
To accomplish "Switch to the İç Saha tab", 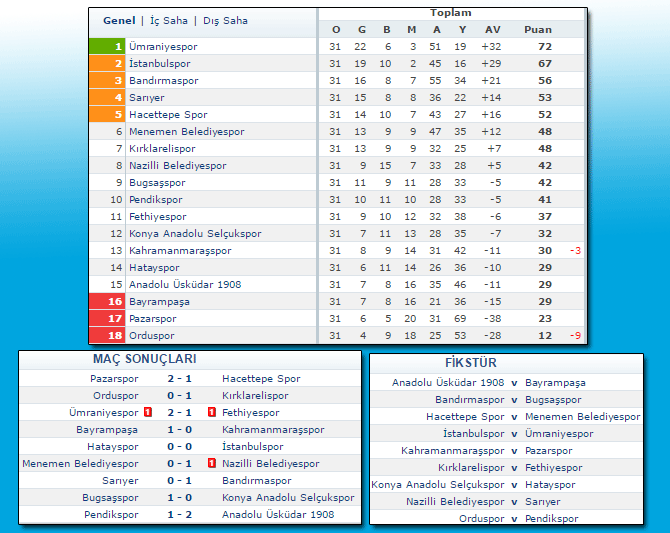I will pyautogui.click(x=167, y=20).
